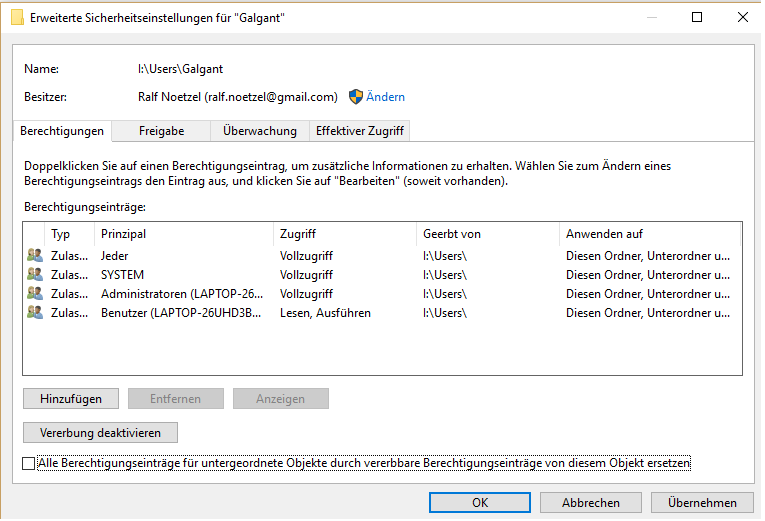Select the Jeder principal entry

(115, 256)
